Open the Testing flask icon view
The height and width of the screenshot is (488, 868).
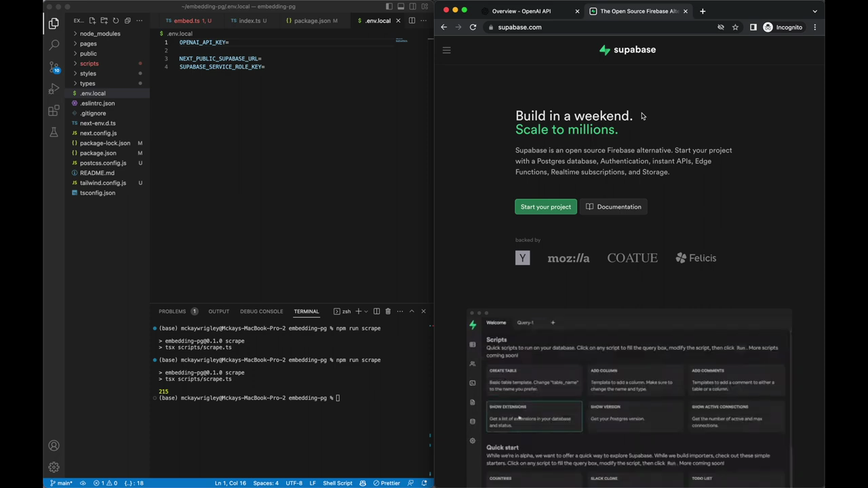(54, 132)
